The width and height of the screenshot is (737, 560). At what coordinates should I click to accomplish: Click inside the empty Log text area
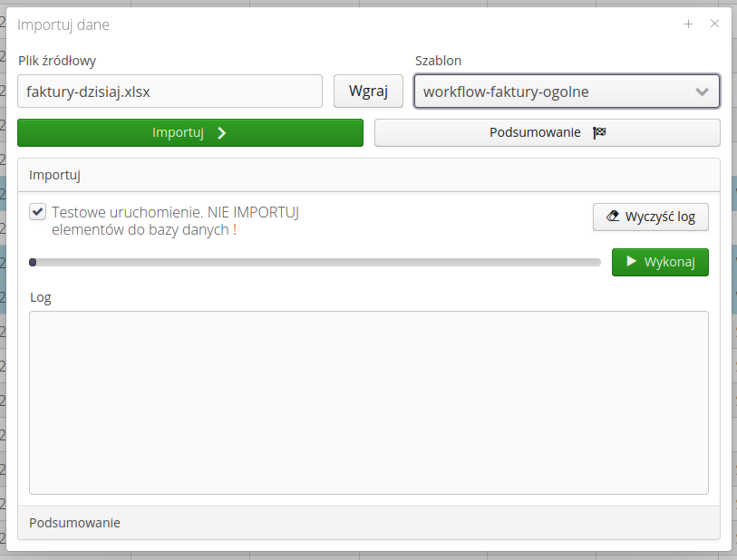pyautogui.click(x=368, y=402)
